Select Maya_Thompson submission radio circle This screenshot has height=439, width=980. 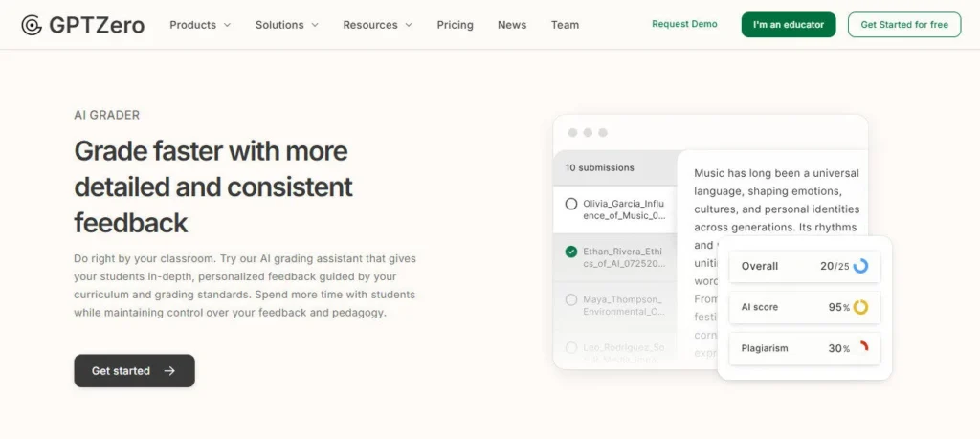click(571, 299)
